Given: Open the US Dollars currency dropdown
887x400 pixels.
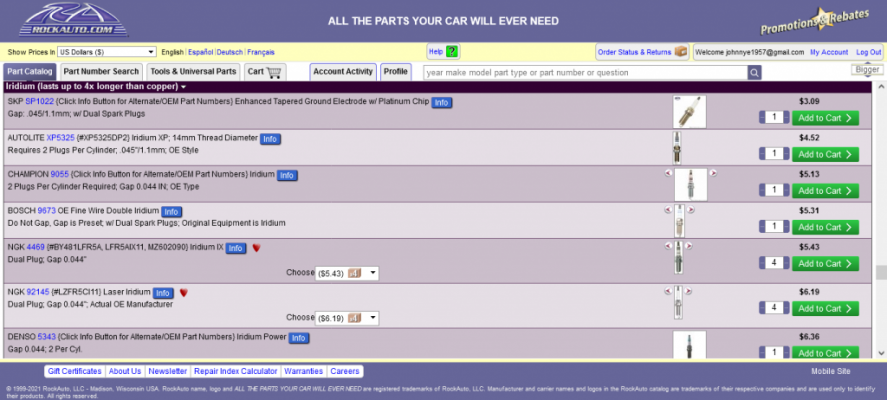Looking at the screenshot, I should click(x=107, y=52).
